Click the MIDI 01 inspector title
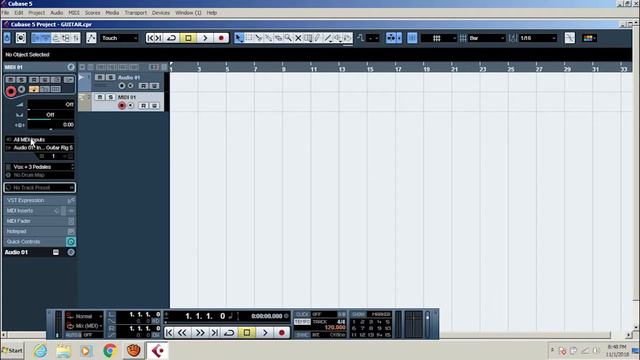 (13, 67)
